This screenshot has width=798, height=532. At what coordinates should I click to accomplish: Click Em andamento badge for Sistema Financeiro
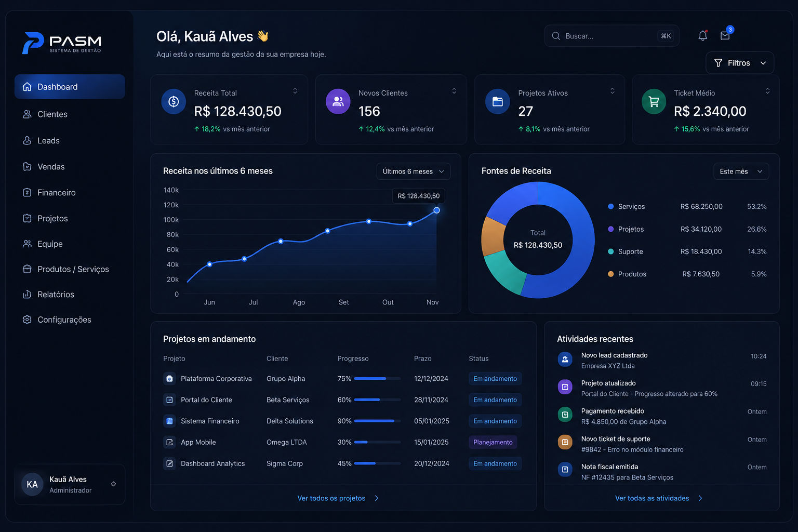click(x=495, y=421)
